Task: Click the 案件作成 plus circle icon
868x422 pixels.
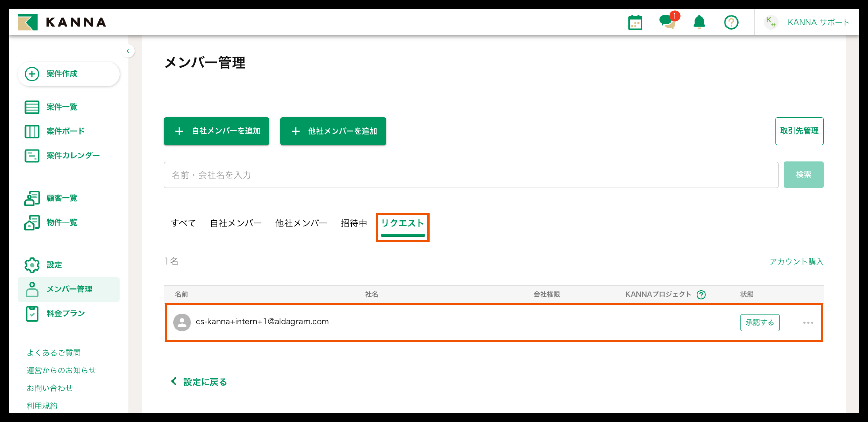Action: [32, 74]
